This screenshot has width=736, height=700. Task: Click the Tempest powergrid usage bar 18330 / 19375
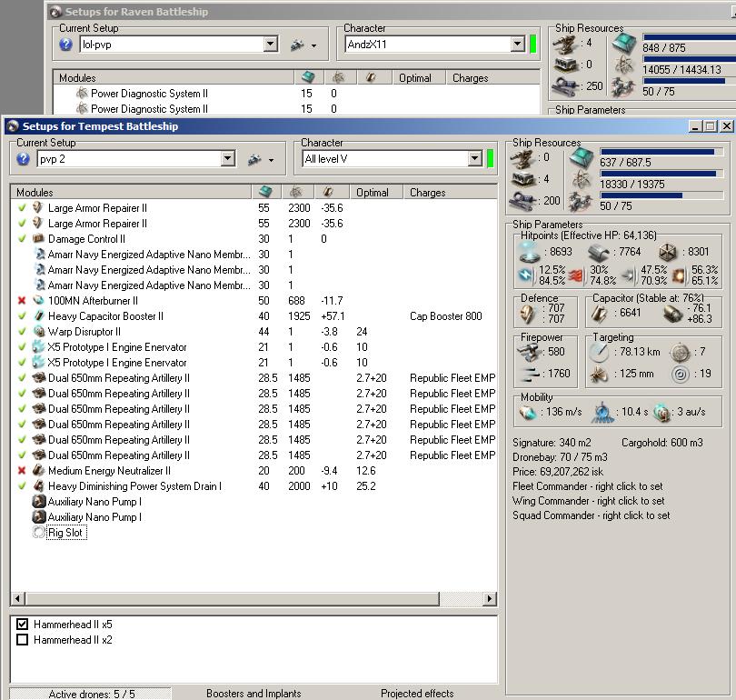point(661,174)
